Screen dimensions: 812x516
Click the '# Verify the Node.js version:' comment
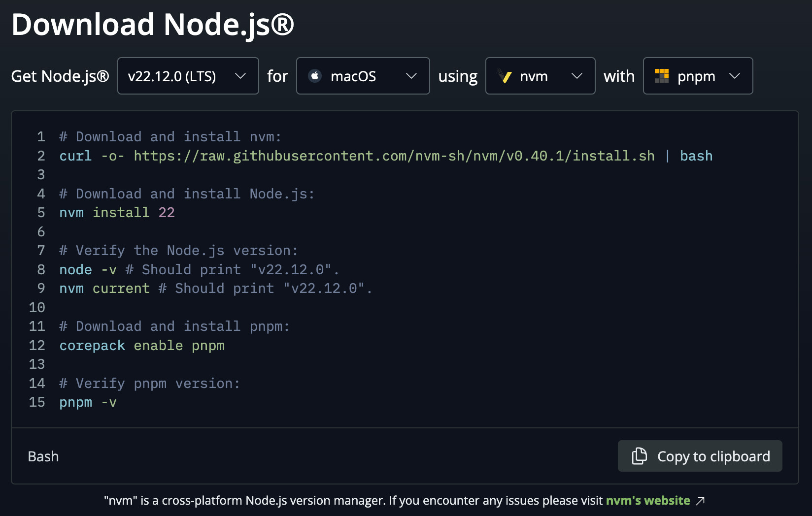pos(178,250)
